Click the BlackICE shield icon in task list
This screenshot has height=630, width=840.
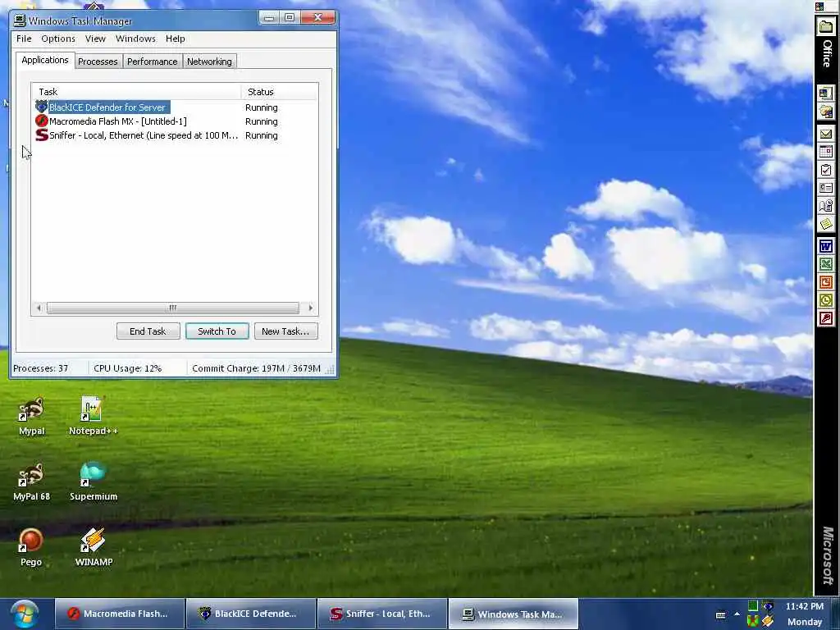[x=41, y=107]
